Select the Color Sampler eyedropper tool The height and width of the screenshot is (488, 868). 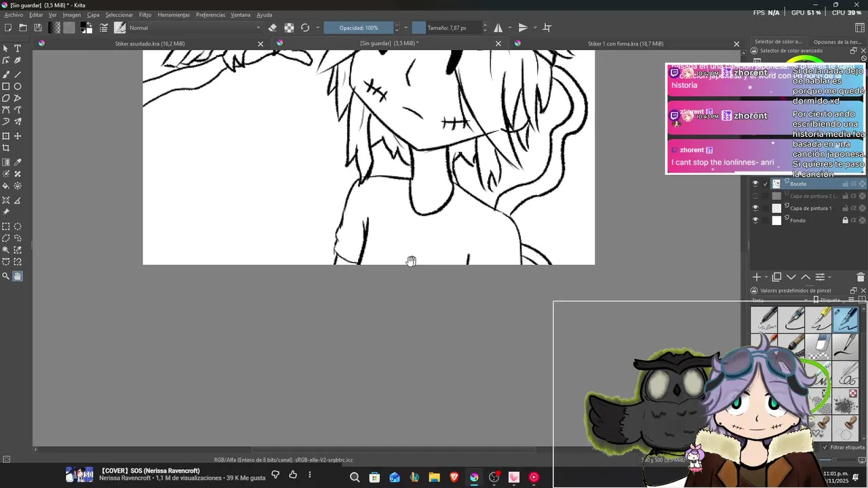(x=18, y=163)
